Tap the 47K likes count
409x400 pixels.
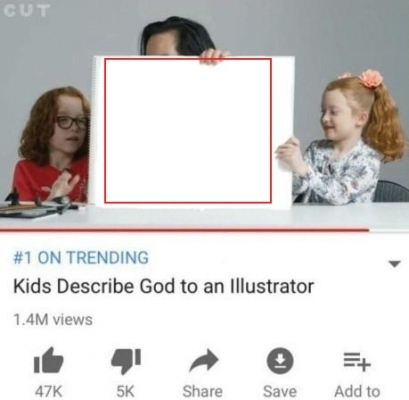coord(49,391)
